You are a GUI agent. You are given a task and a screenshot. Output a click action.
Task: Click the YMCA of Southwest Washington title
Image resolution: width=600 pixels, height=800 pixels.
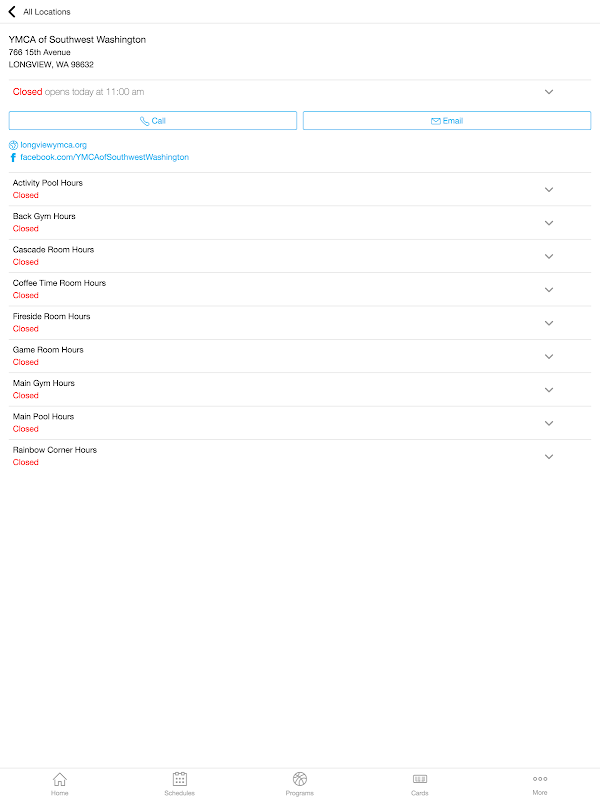pyautogui.click(x=77, y=40)
